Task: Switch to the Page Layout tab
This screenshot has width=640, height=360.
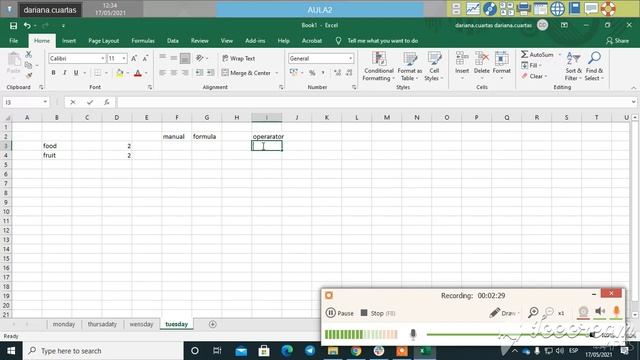Action: (104, 41)
